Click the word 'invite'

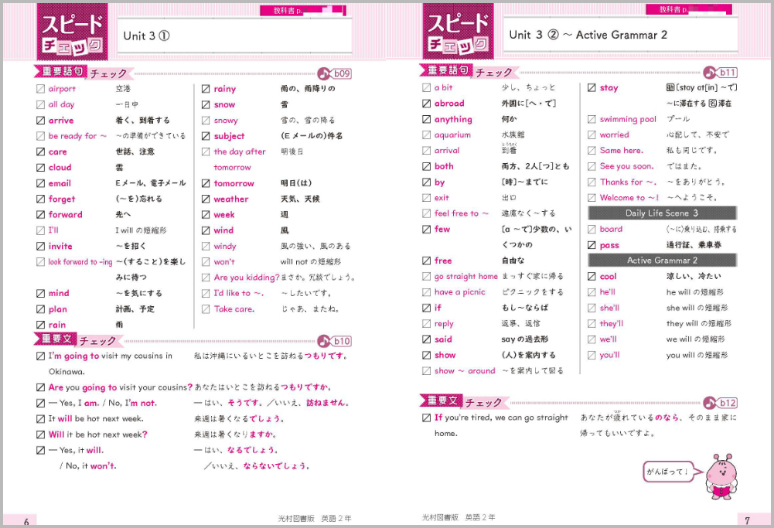point(60,246)
